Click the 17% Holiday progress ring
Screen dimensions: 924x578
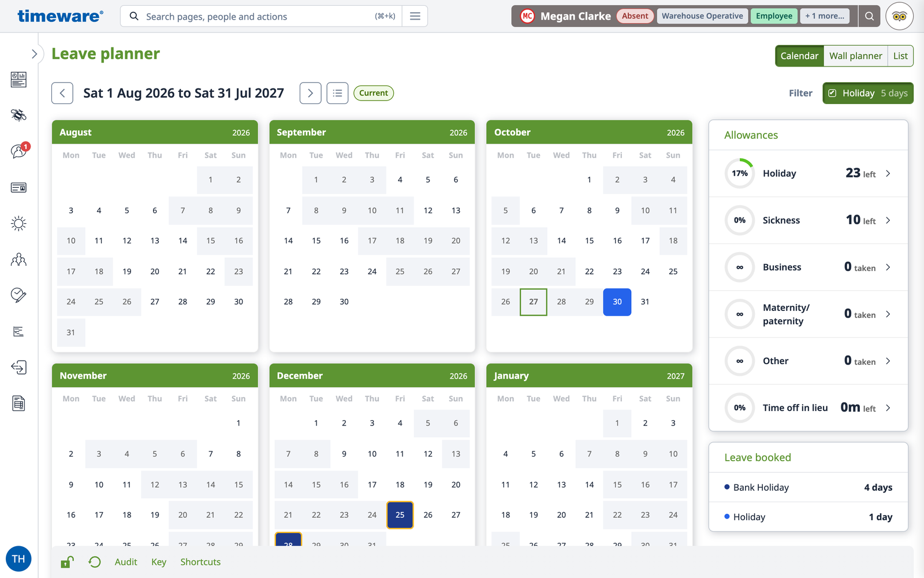(740, 173)
